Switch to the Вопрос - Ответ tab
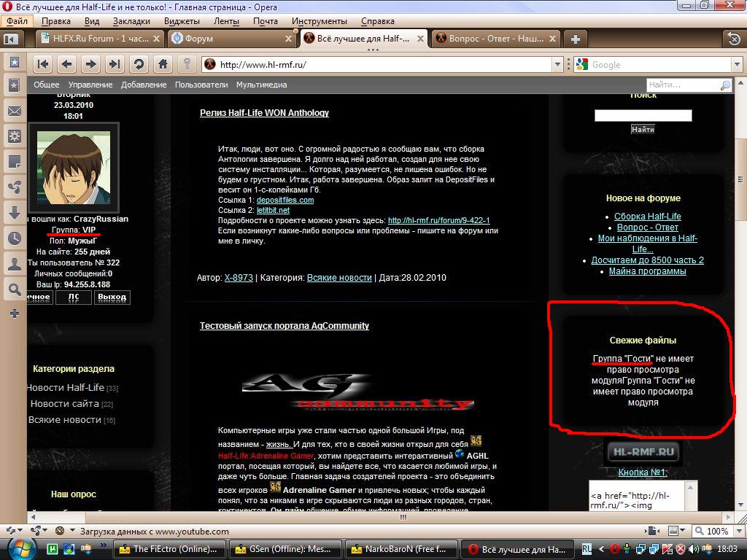Image resolution: width=747 pixels, height=560 pixels. click(496, 39)
